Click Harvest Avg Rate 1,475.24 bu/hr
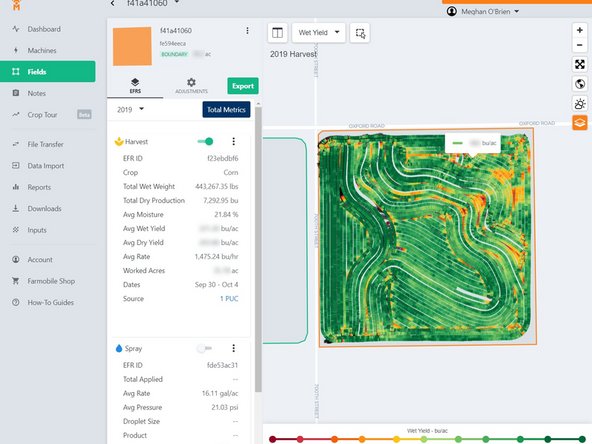This screenshot has width=592, height=444. click(x=216, y=256)
